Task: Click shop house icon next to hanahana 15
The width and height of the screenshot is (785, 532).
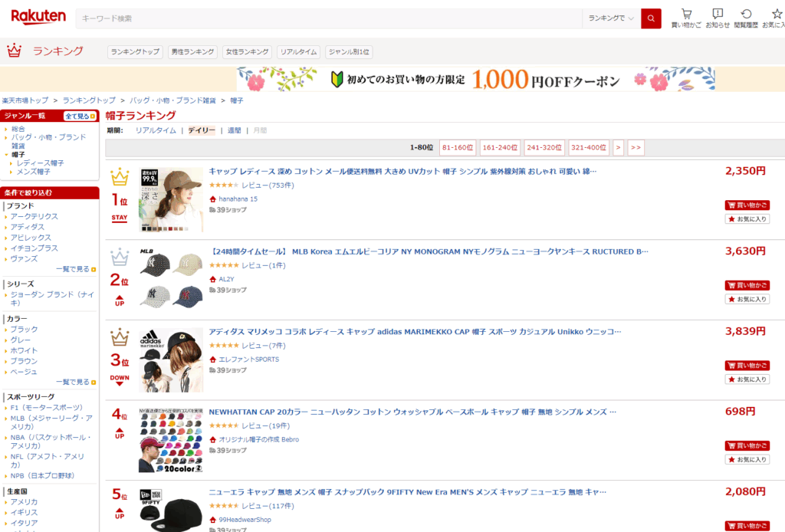Action: (x=213, y=199)
